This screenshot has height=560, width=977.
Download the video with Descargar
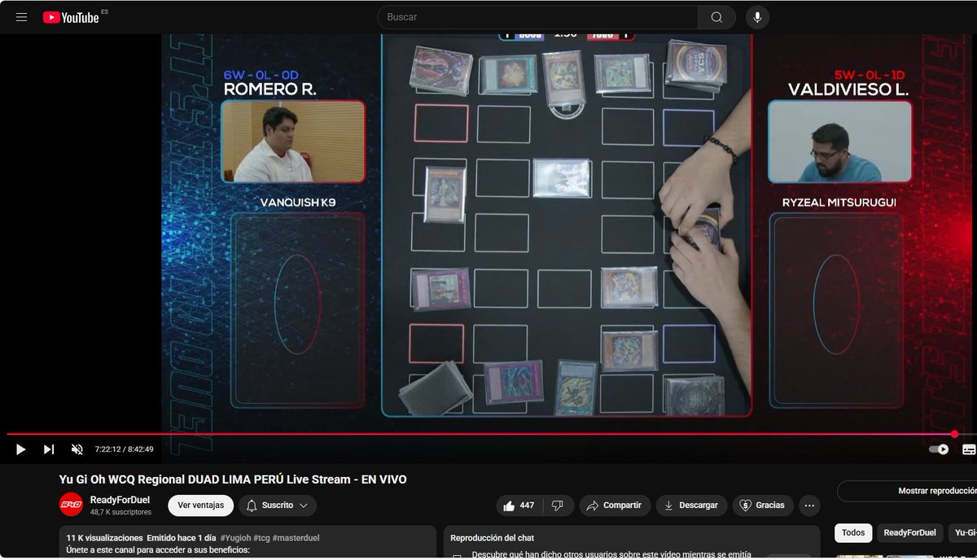691,505
